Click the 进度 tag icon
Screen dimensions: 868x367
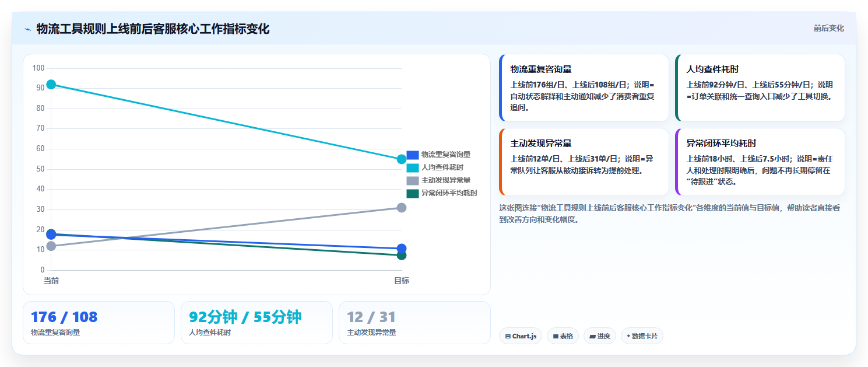[592, 337]
